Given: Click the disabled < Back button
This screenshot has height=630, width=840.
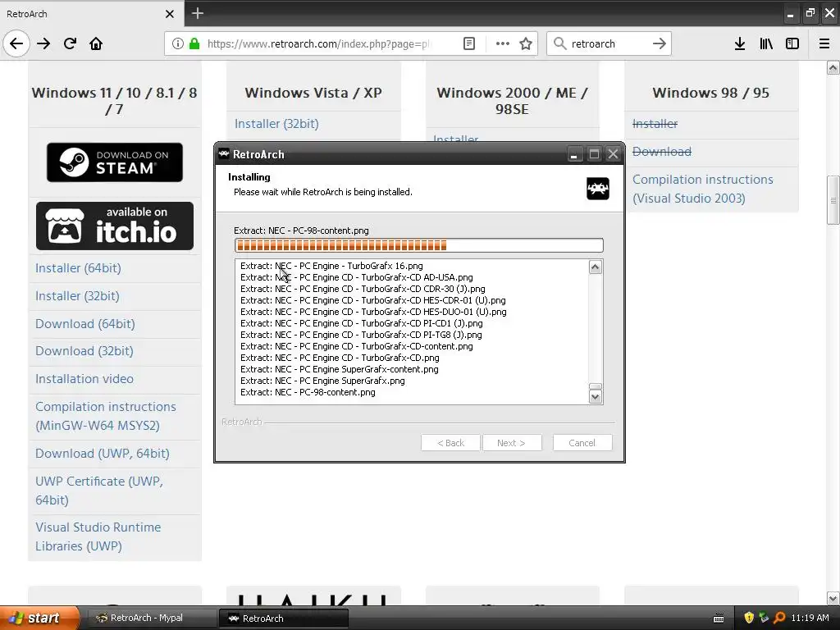Looking at the screenshot, I should pyautogui.click(x=450, y=442).
